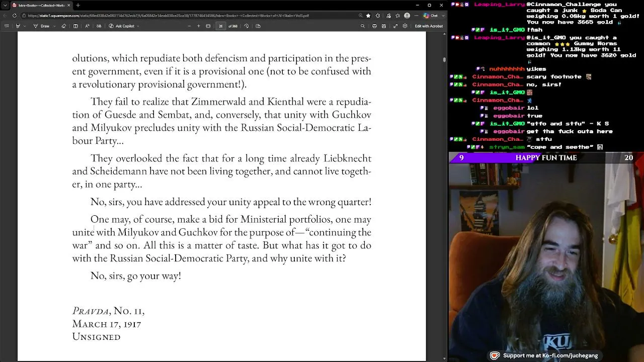Save the PDF document
Image resolution: width=644 pixels, height=362 pixels.
384,26
